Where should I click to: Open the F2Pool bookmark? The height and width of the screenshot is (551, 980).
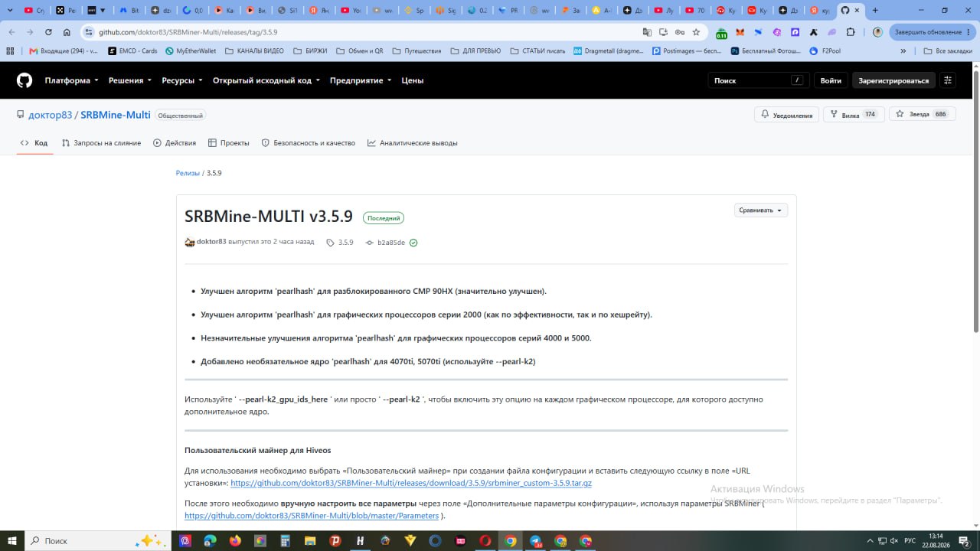pyautogui.click(x=824, y=51)
